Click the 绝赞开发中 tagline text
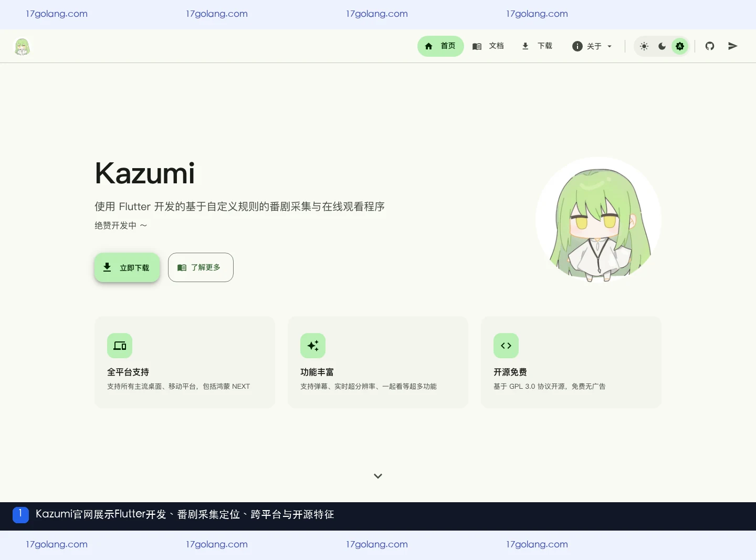The height and width of the screenshot is (560, 756). (121, 225)
